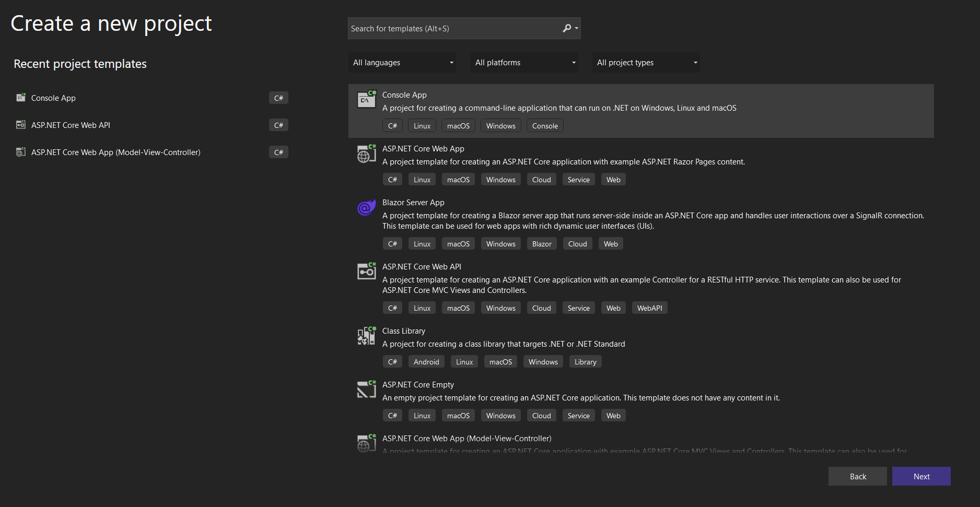Click the C# tag under Blazor Server App
Screen dimensions: 980x507
(392, 244)
